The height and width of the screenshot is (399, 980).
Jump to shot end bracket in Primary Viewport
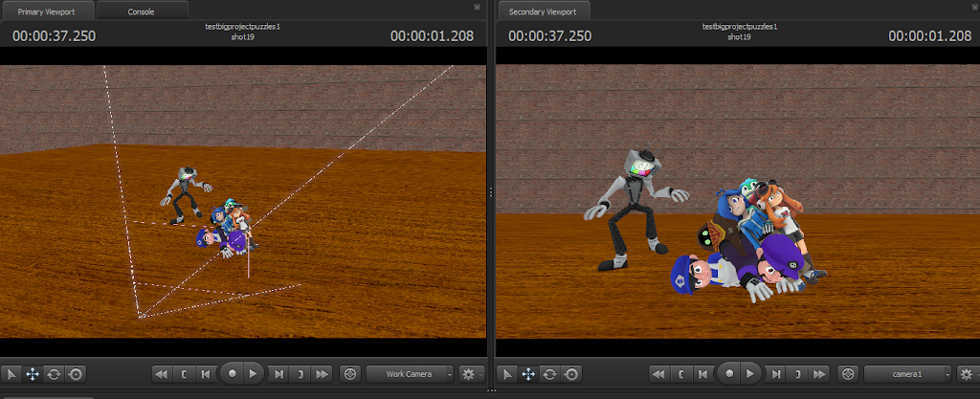tap(301, 374)
